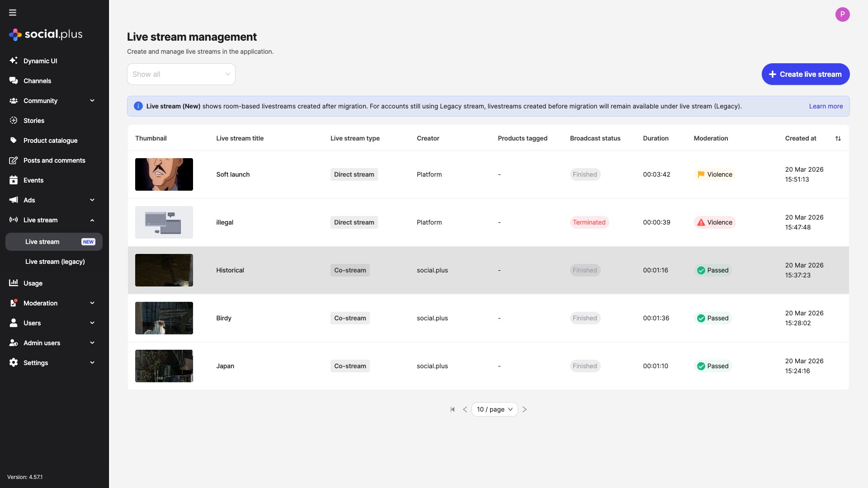
Task: Click the hamburger menu icon
Action: (x=13, y=13)
